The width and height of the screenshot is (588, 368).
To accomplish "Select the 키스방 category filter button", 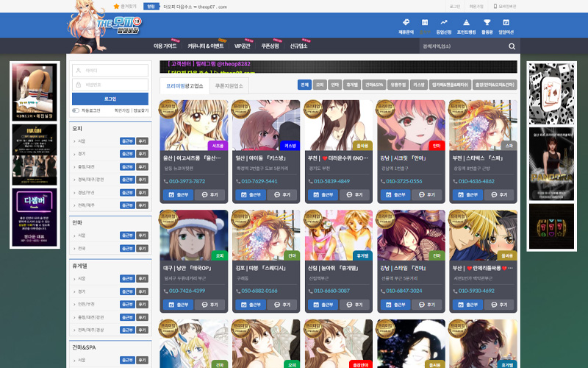I will coord(418,85).
